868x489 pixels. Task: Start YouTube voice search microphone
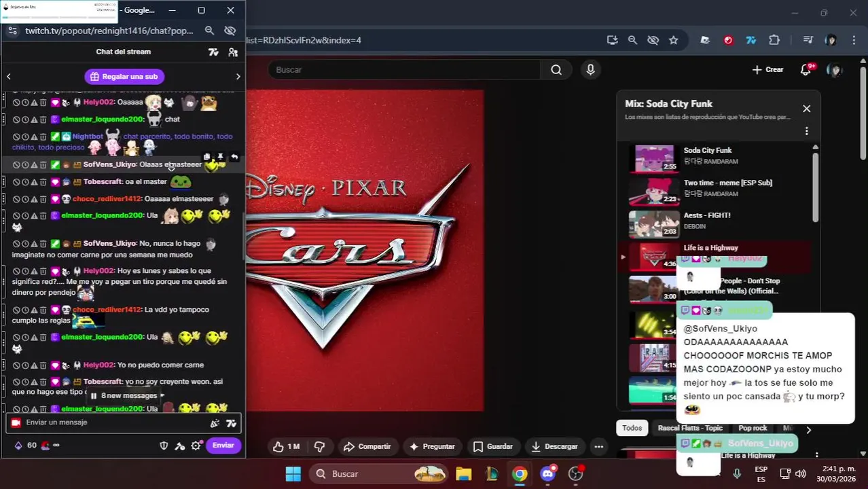point(590,70)
